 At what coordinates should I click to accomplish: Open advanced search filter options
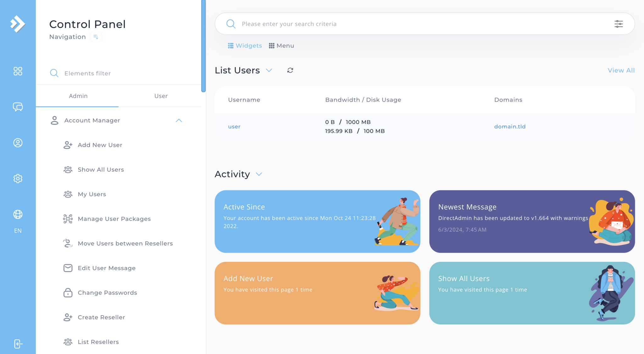pyautogui.click(x=619, y=24)
